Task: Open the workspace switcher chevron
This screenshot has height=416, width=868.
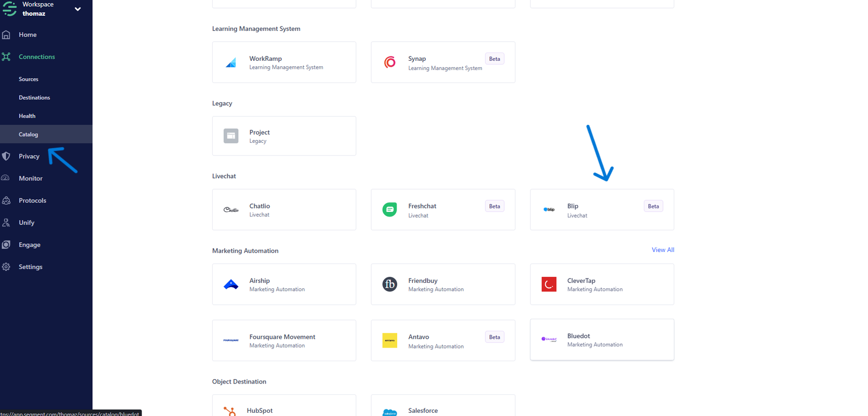Action: click(x=78, y=9)
